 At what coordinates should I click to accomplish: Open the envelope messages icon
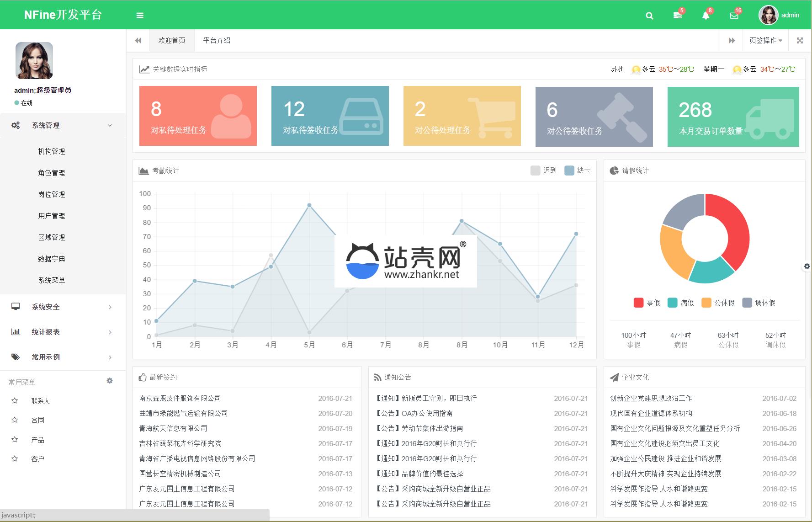point(734,16)
